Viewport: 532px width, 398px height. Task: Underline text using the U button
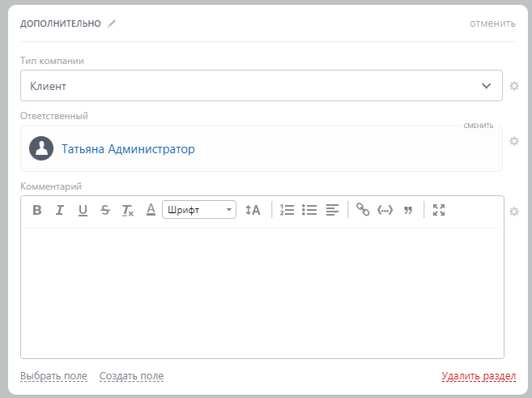83,210
